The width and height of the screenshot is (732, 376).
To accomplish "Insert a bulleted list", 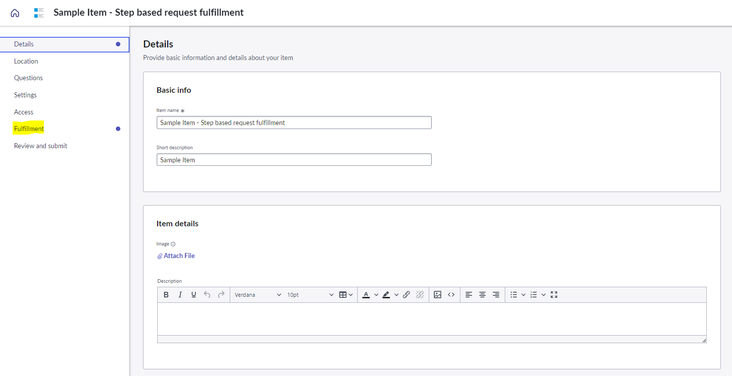I will point(514,295).
